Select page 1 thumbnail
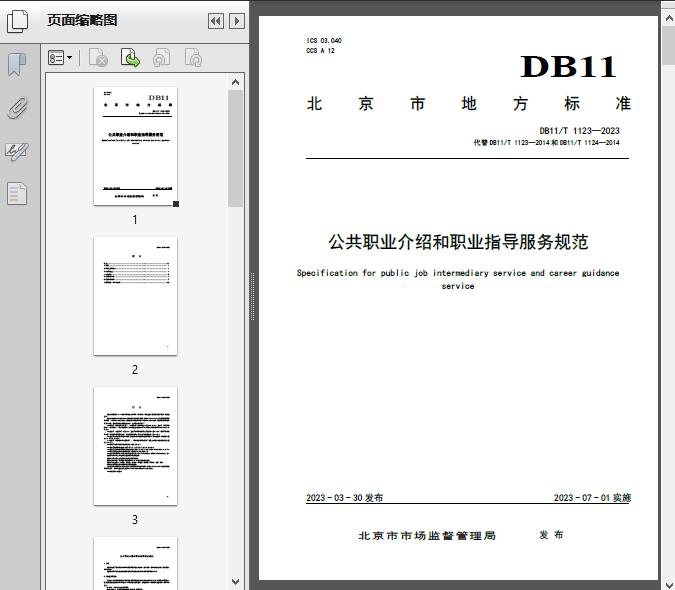675x590 pixels. point(135,146)
